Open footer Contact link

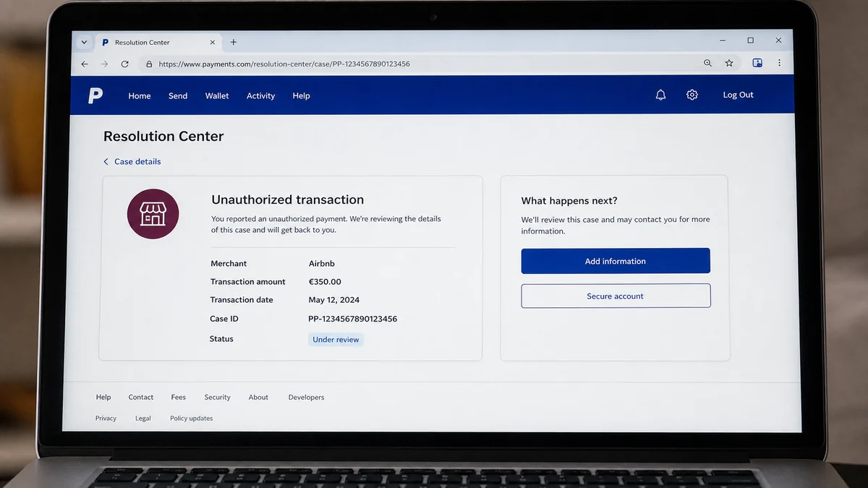coord(141,397)
